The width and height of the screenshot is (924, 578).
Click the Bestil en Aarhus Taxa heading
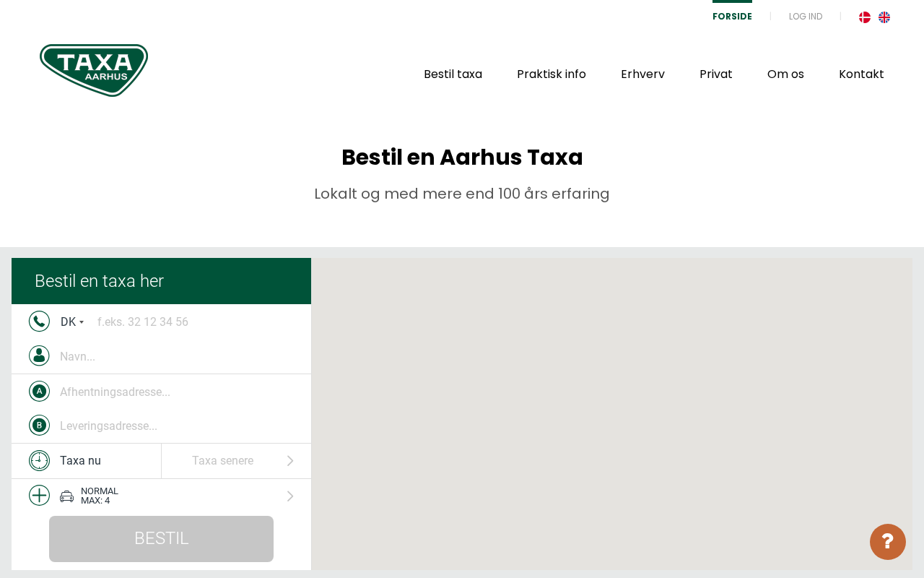(x=462, y=157)
